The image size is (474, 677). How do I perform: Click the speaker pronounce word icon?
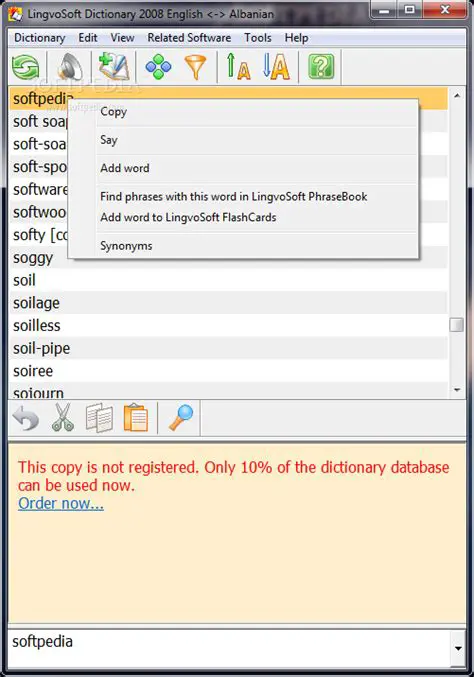(x=70, y=67)
